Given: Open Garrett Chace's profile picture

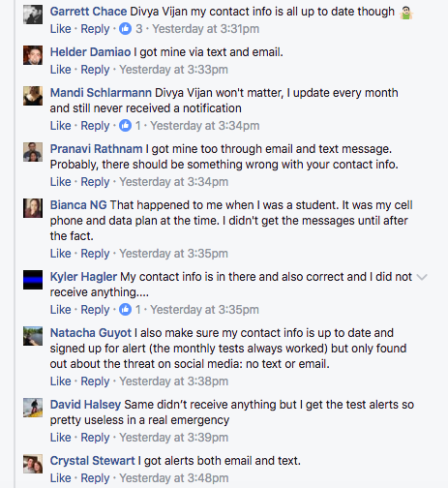Looking at the screenshot, I should tap(33, 15).
